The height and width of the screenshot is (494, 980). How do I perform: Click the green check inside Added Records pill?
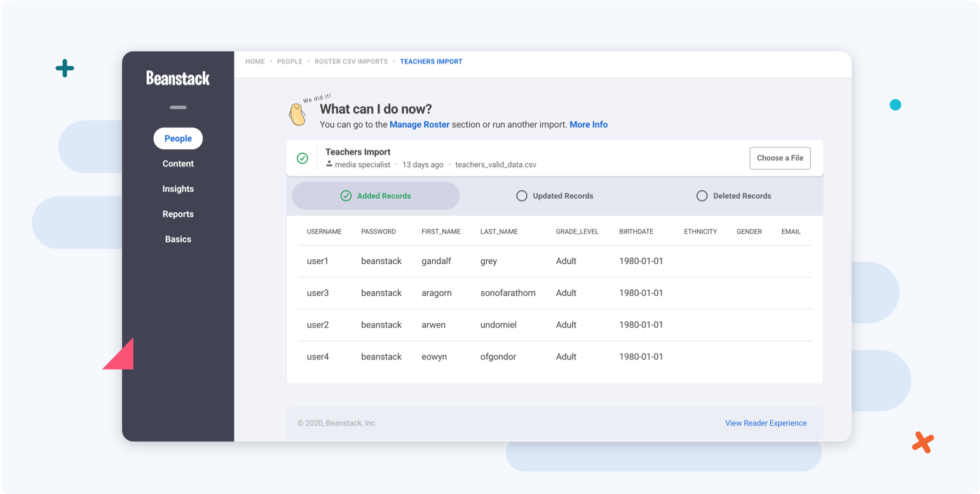346,196
